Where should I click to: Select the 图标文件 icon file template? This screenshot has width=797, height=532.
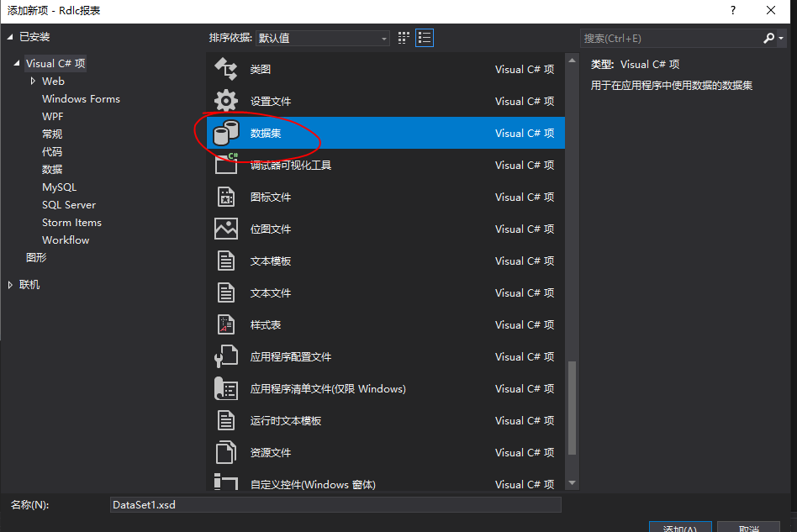pyautogui.click(x=225, y=197)
